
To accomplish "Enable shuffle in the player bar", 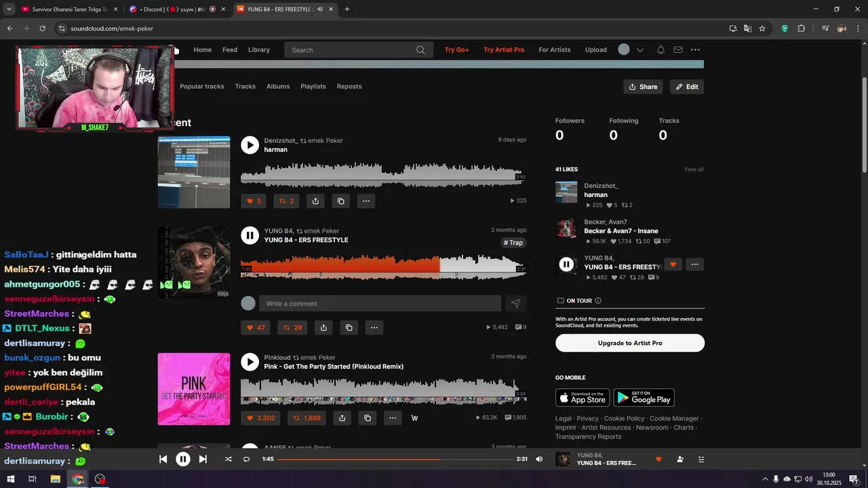I will 228,459.
